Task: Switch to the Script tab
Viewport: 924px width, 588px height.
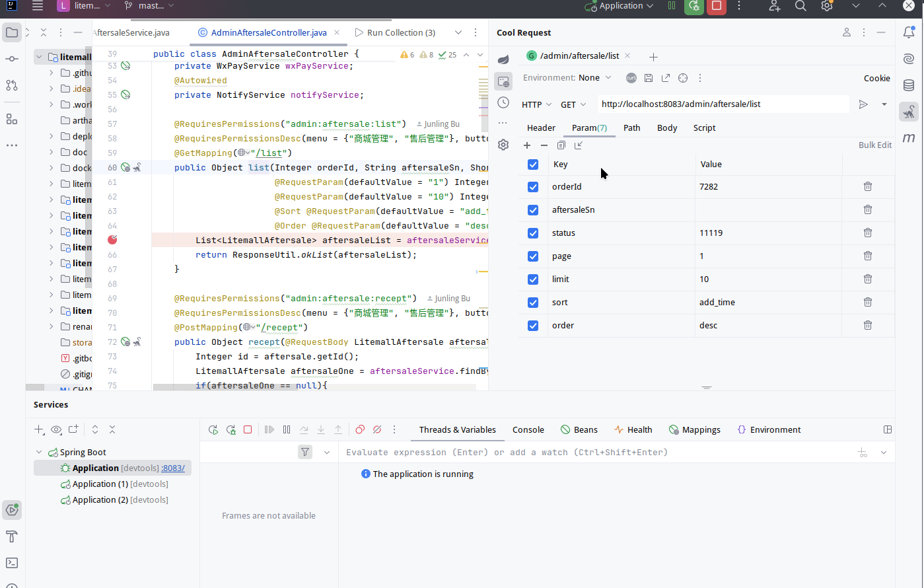Action: pyautogui.click(x=704, y=128)
